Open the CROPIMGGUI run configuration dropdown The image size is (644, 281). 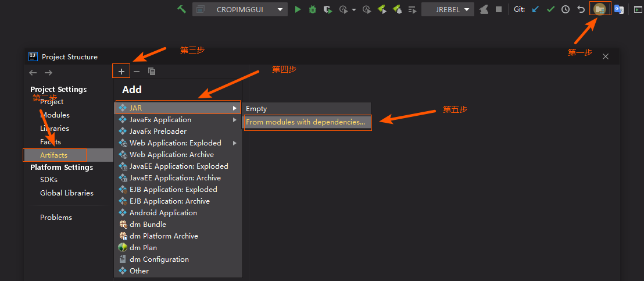click(240, 9)
